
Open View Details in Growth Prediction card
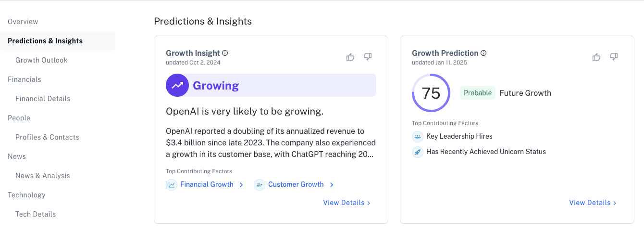[x=593, y=203]
